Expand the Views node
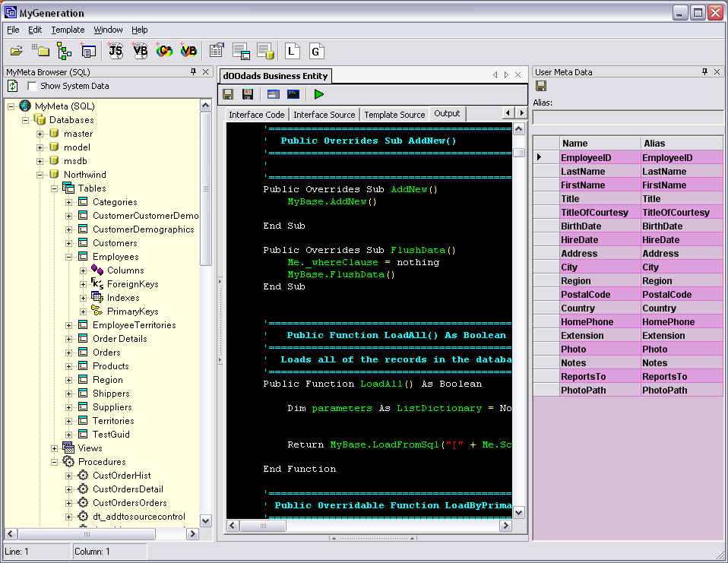 pos(54,448)
